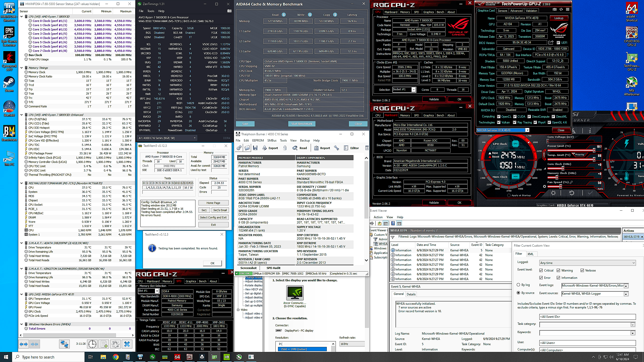This screenshot has width=644, height=362.
Task: Adjust the Afterburner Fan Speed slider
Action: [561, 187]
